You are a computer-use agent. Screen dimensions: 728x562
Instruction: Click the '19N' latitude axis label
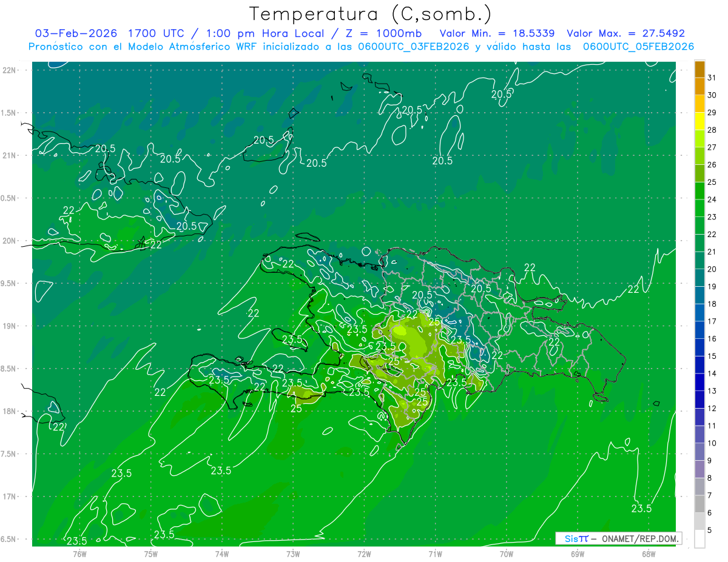click(x=10, y=326)
